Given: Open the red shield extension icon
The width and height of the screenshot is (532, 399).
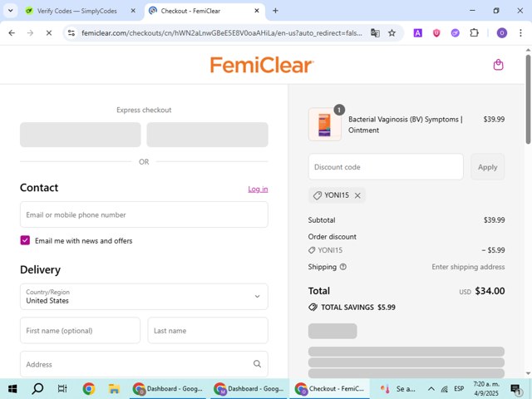Looking at the screenshot, I should click(436, 33).
